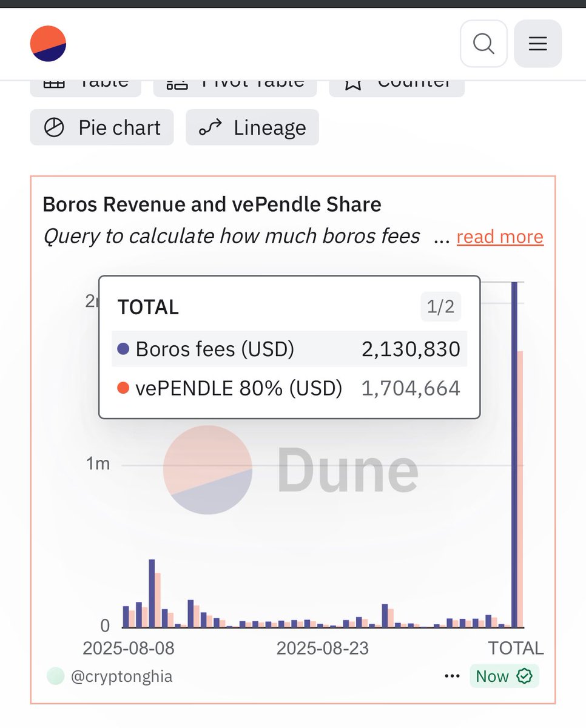Select the Boros fees (USD) legend row
Screen dimensions: 586x728
coord(289,349)
